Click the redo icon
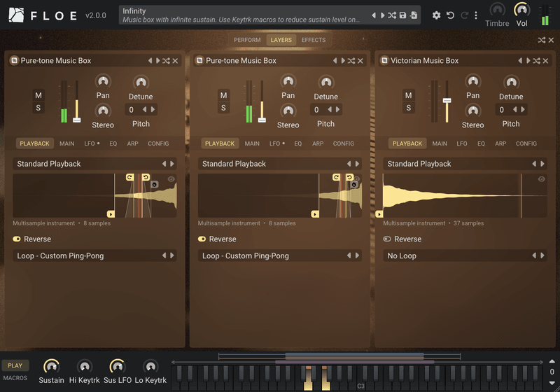The width and height of the screenshot is (560, 392). (464, 15)
